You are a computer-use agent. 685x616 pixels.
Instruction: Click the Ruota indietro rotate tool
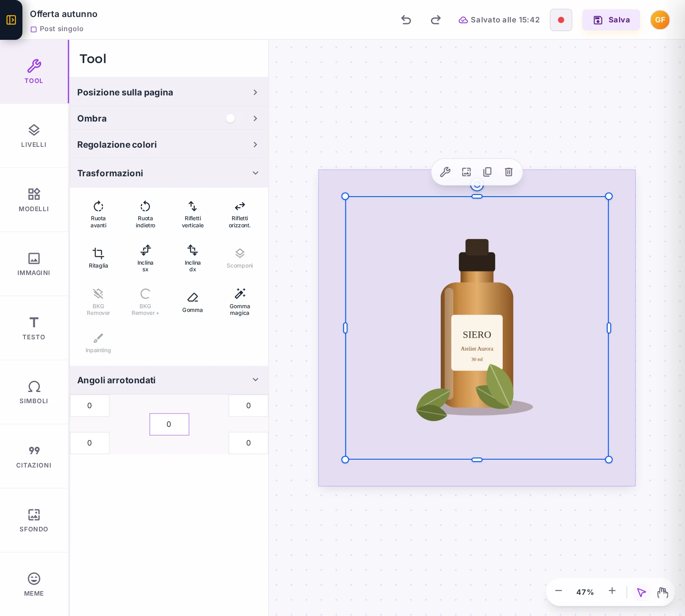[145, 214]
